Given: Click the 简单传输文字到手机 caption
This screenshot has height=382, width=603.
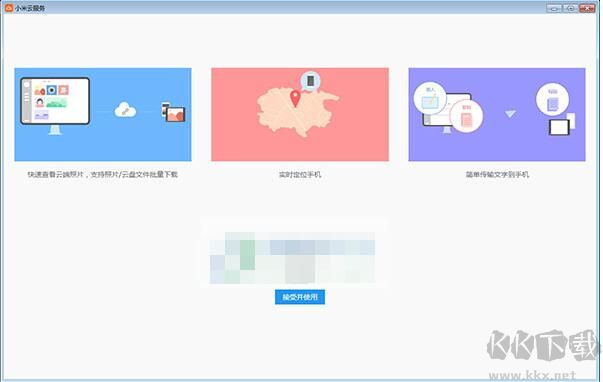Looking at the screenshot, I should [x=497, y=174].
